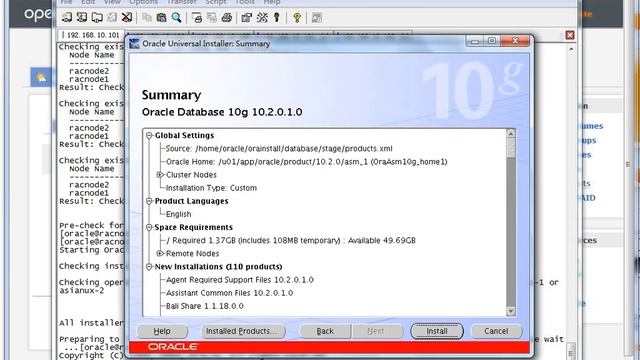Click the Product Languages heading
The image size is (640, 360).
pyautogui.click(x=191, y=201)
